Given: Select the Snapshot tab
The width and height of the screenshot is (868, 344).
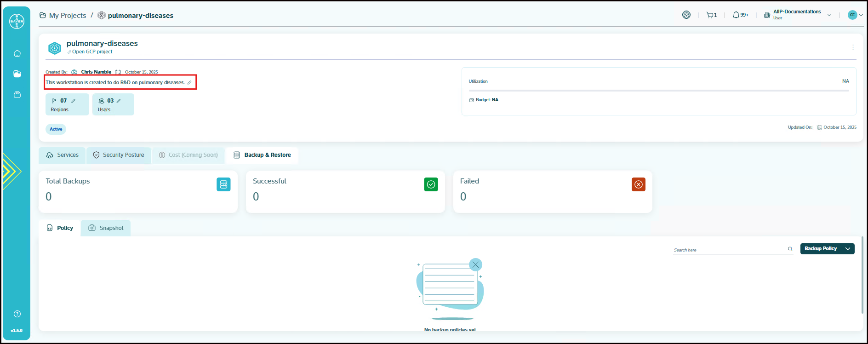Looking at the screenshot, I should coord(106,228).
